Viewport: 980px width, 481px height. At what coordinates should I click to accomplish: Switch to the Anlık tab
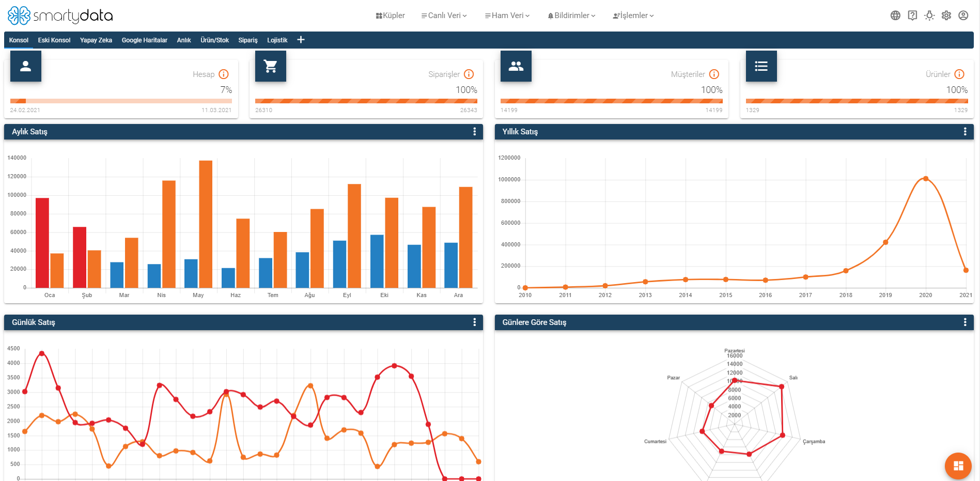(184, 40)
